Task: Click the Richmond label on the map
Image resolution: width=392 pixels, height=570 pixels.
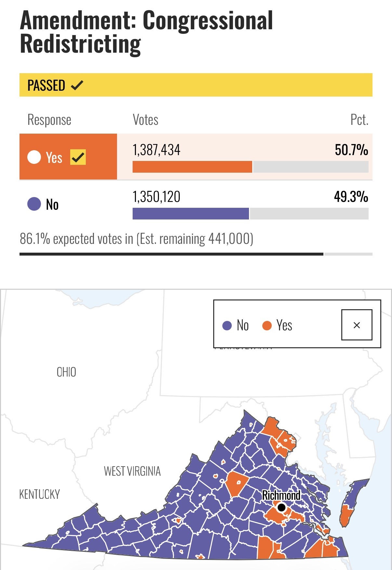Action: [281, 495]
